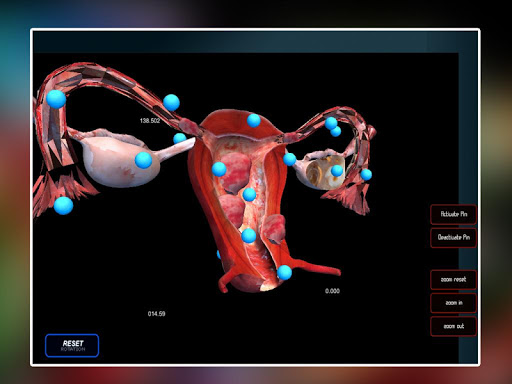The height and width of the screenshot is (384, 512).
Task: Reset the model rotation
Action: coord(72,345)
